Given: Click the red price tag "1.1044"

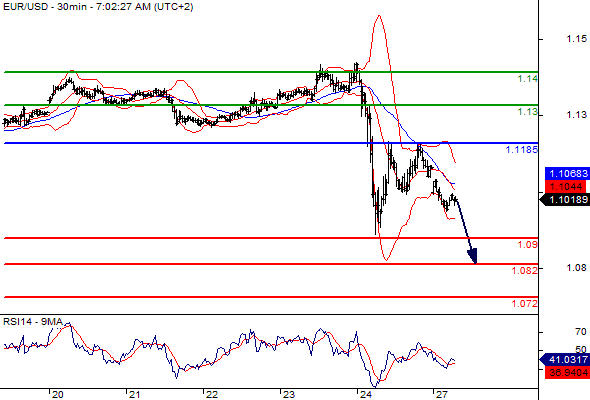Looking at the screenshot, I should pyautogui.click(x=567, y=186).
